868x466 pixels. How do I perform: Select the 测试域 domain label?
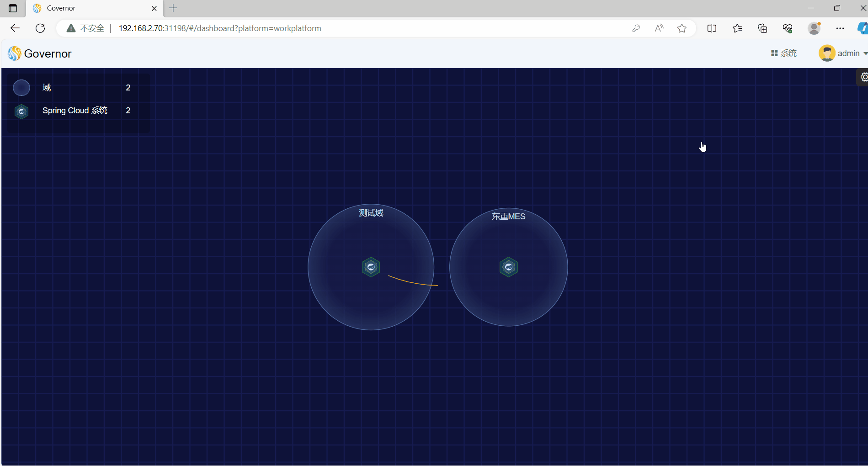pos(371,213)
